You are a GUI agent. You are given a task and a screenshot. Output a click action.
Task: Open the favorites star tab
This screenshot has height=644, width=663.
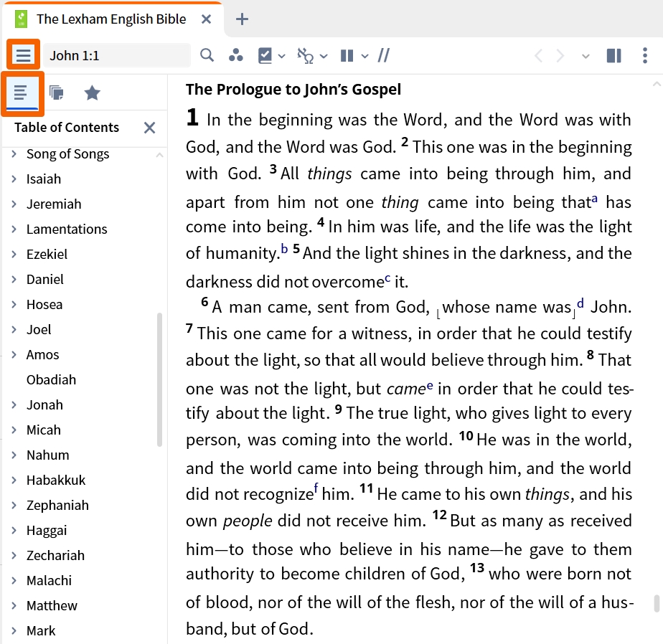point(92,93)
